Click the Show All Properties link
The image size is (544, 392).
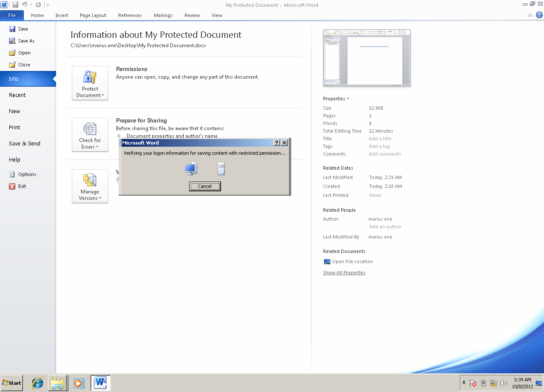coord(344,273)
